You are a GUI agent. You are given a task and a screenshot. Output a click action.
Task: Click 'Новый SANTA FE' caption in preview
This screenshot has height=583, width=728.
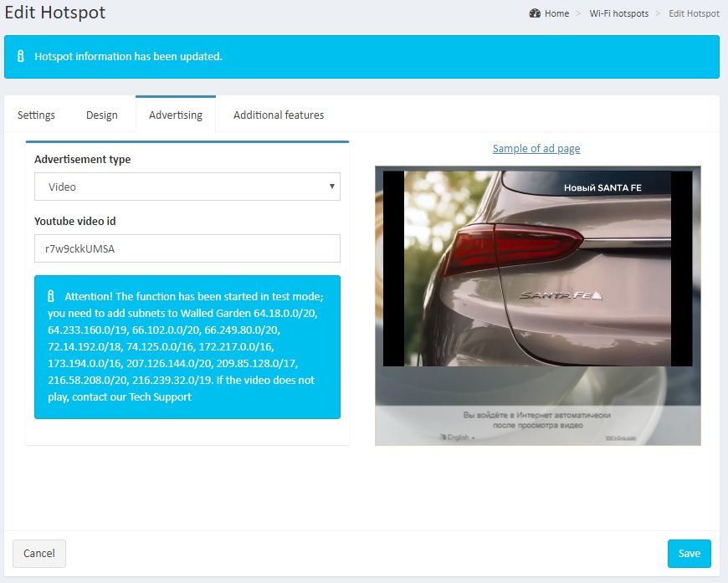point(602,188)
